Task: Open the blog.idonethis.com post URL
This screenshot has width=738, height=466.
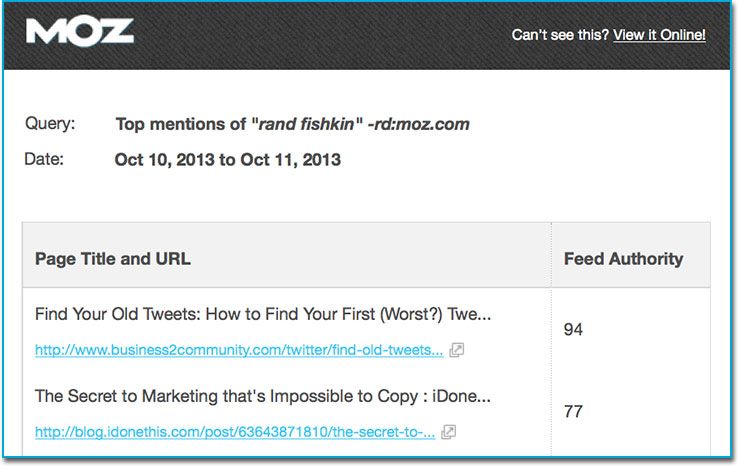Action: point(235,432)
